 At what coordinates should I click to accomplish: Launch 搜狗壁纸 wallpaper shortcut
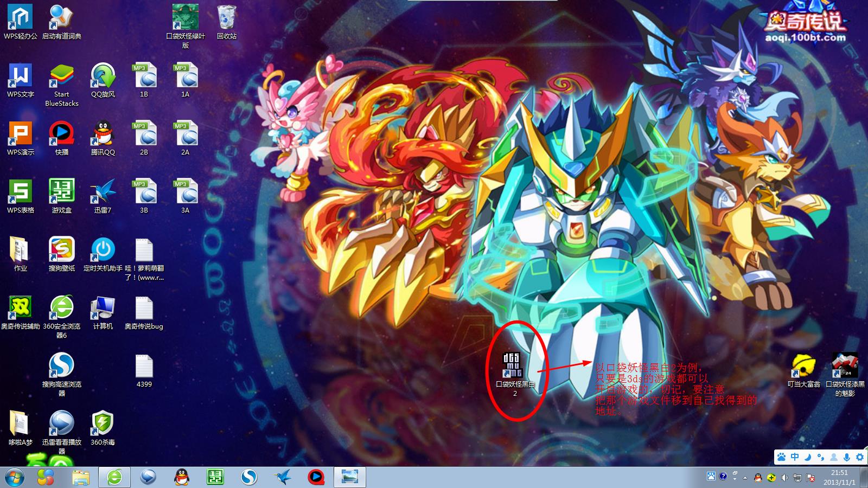click(62, 254)
